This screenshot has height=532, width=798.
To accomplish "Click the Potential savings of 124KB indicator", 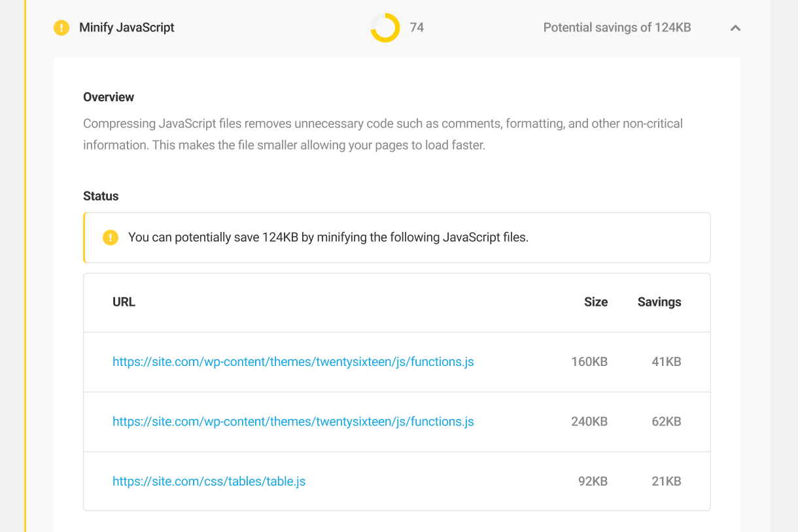I will pos(616,27).
